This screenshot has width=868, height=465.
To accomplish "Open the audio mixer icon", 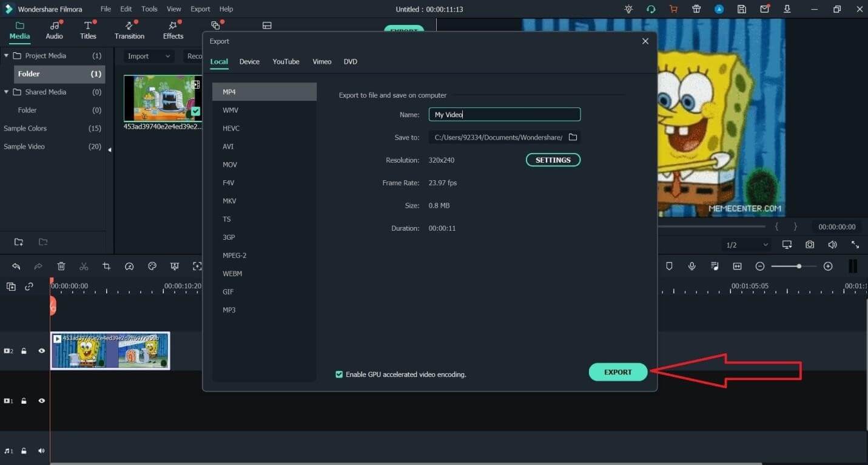I will [x=715, y=266].
